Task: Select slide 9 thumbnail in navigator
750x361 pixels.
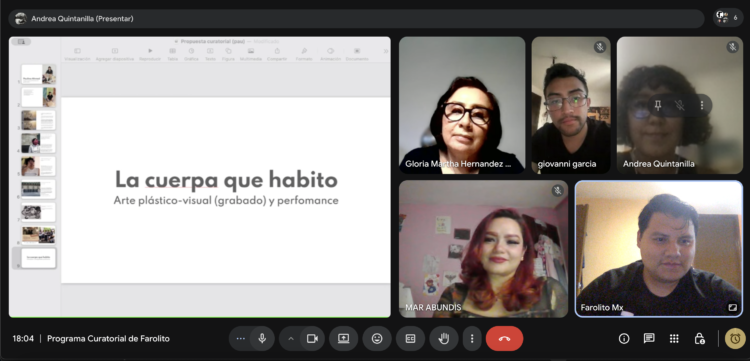Action: point(38,258)
